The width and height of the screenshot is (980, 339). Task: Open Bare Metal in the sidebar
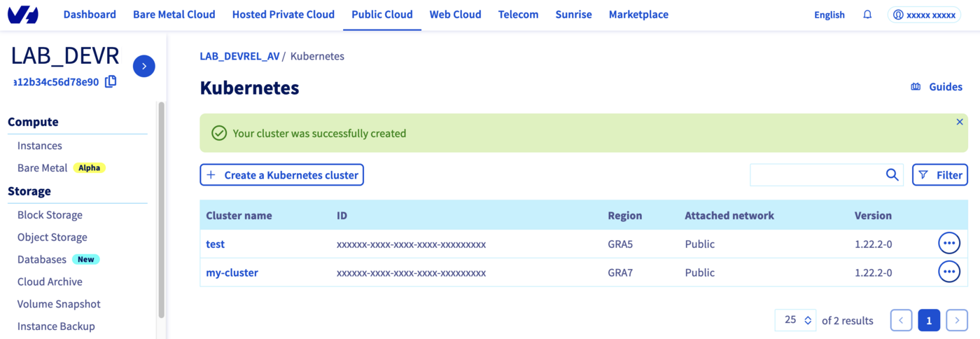tap(43, 168)
